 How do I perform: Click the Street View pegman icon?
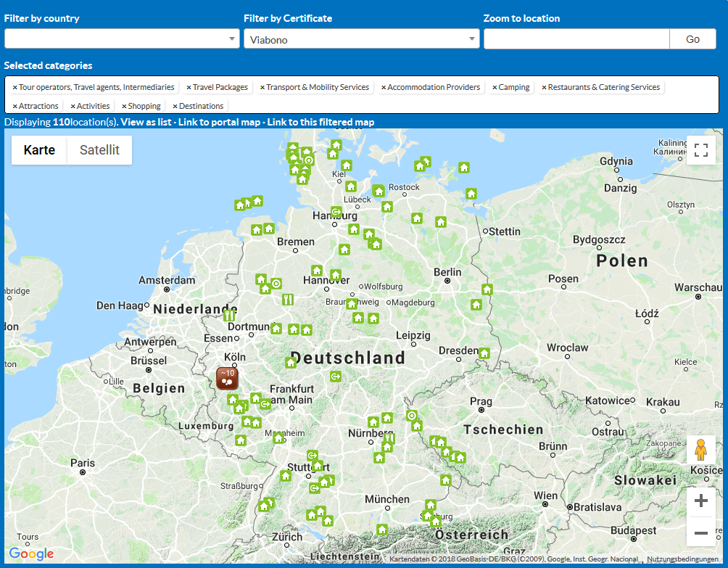coord(700,450)
